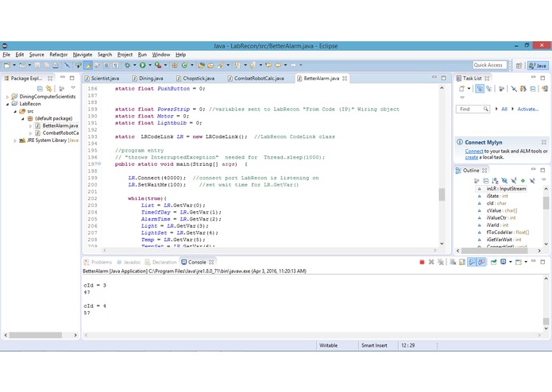Click the Activate... link in Task List
The height and width of the screenshot is (392, 552).
tap(527, 109)
